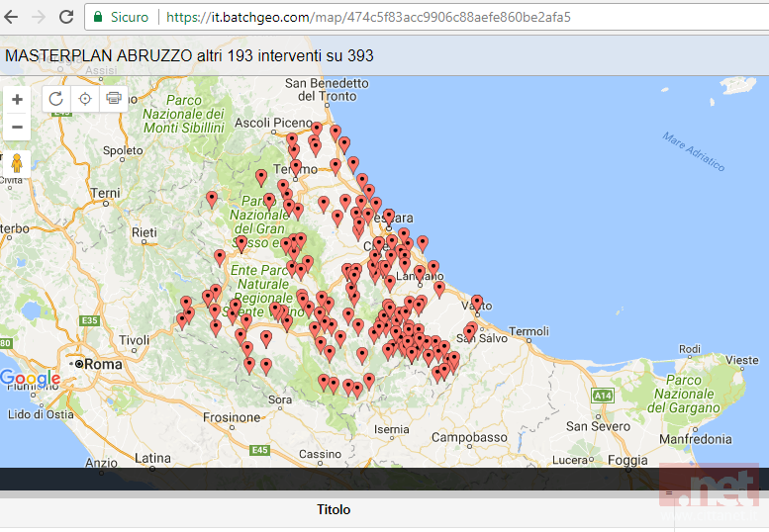Click the MASTERPLAN ABRUZZO map title

pyautogui.click(x=189, y=55)
